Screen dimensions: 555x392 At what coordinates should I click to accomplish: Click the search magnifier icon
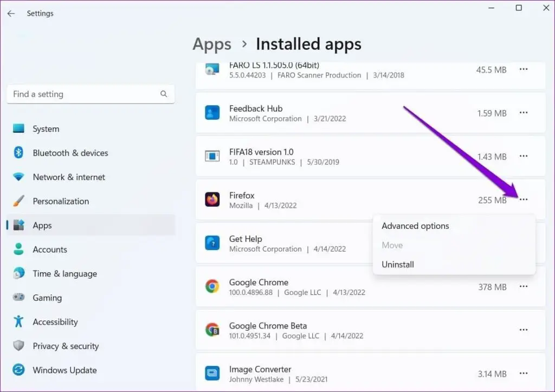click(x=164, y=94)
